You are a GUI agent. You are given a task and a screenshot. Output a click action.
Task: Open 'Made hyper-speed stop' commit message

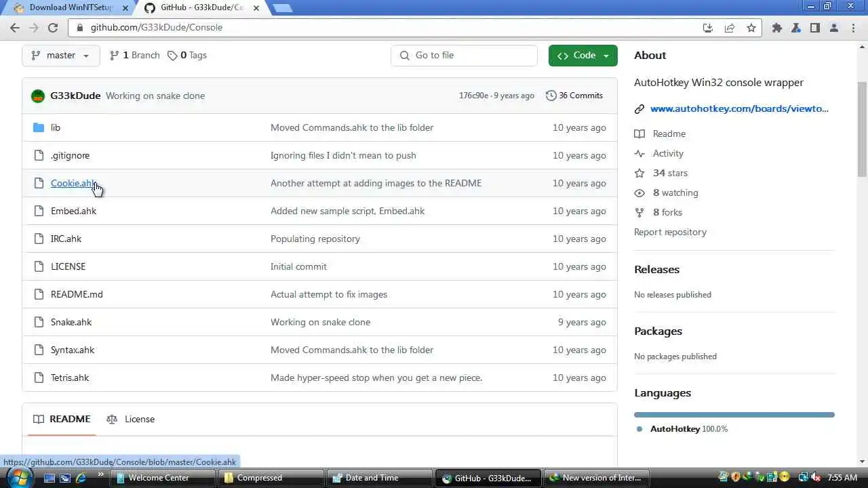376,378
